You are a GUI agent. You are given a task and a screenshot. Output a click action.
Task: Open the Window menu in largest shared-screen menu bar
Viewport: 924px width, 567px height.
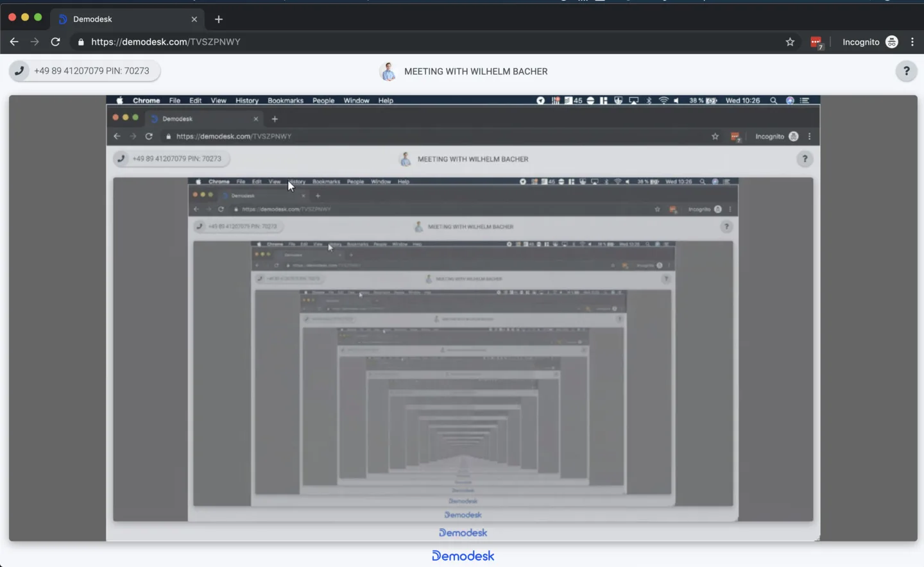(356, 101)
